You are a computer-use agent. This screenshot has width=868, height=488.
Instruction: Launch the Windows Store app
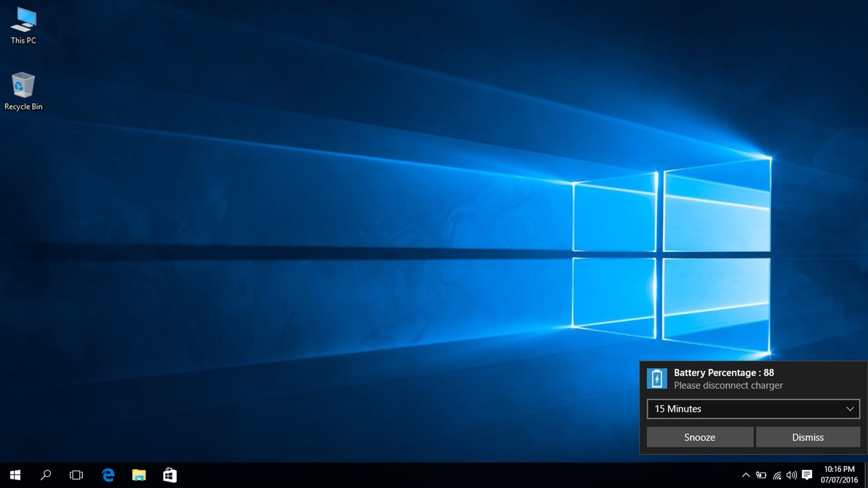[x=169, y=474]
